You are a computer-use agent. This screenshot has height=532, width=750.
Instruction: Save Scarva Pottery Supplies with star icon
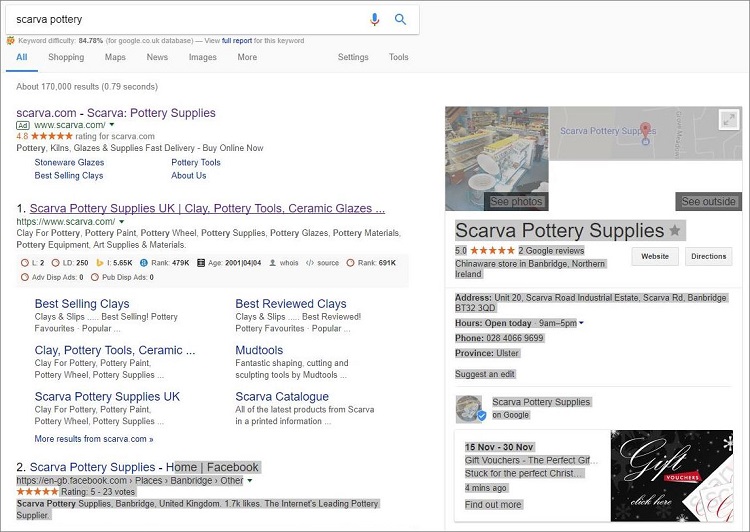click(674, 231)
